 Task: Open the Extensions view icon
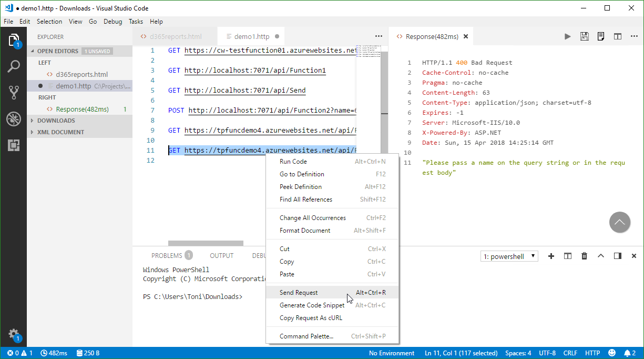14,145
